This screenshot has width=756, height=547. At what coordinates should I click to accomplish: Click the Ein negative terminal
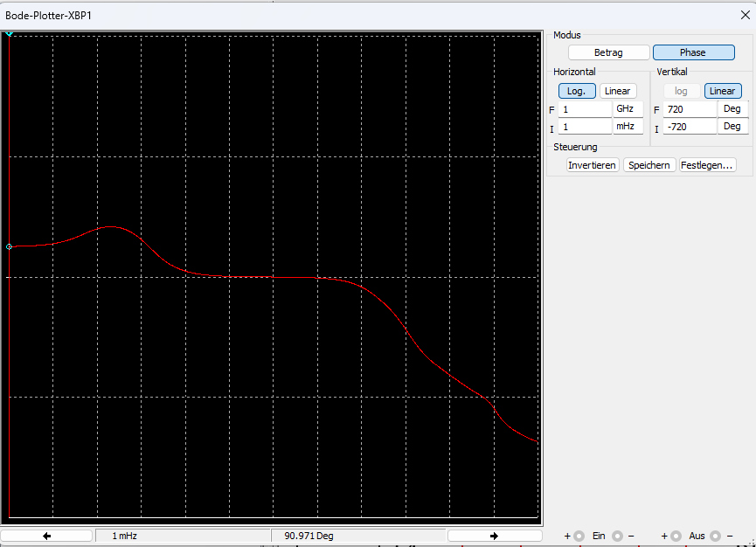(617, 536)
